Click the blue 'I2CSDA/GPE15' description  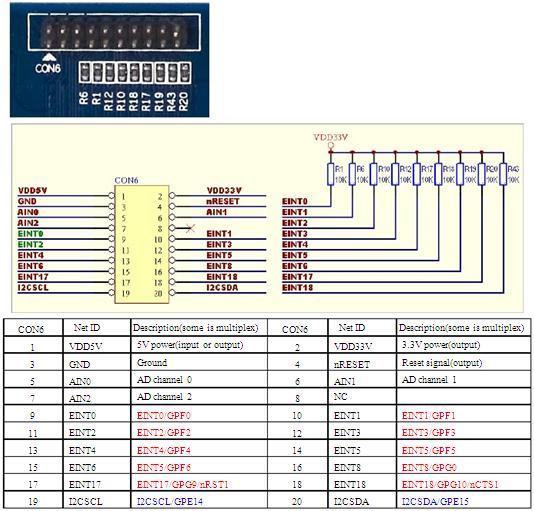pyautogui.click(x=435, y=501)
